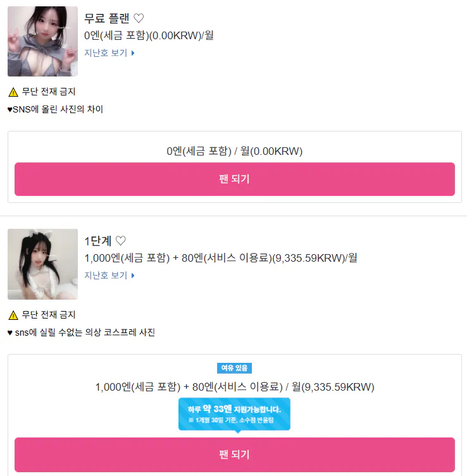This screenshot has width=467, height=476.
Task: Click the 팬 되기 button for the 1,000엔 plan
Action: (x=235, y=455)
